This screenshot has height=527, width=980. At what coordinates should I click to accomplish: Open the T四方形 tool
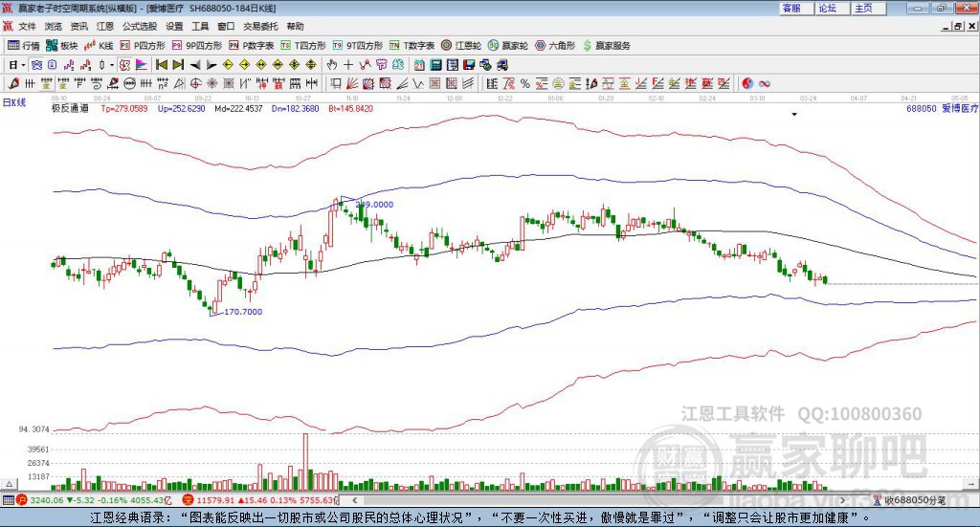(x=303, y=46)
